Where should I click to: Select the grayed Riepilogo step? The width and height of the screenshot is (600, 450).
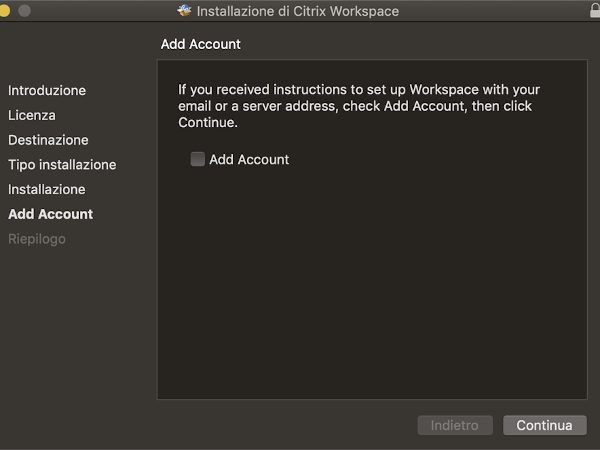coord(37,239)
